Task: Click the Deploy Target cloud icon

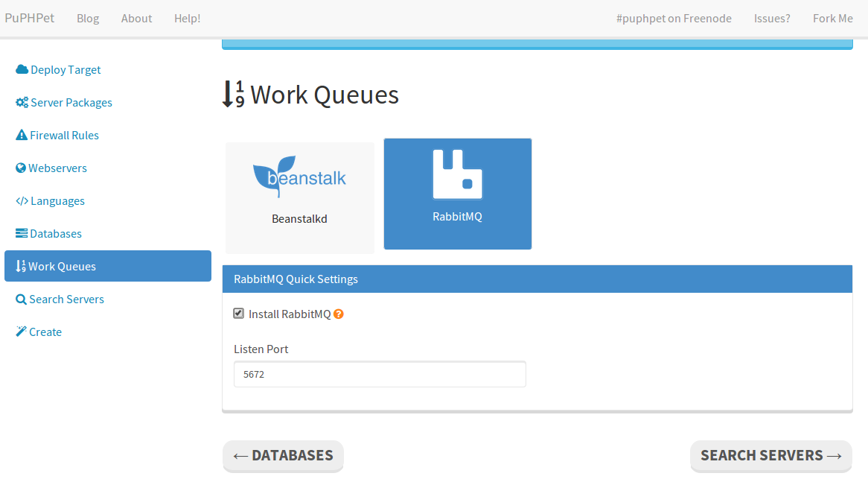Action: click(22, 69)
